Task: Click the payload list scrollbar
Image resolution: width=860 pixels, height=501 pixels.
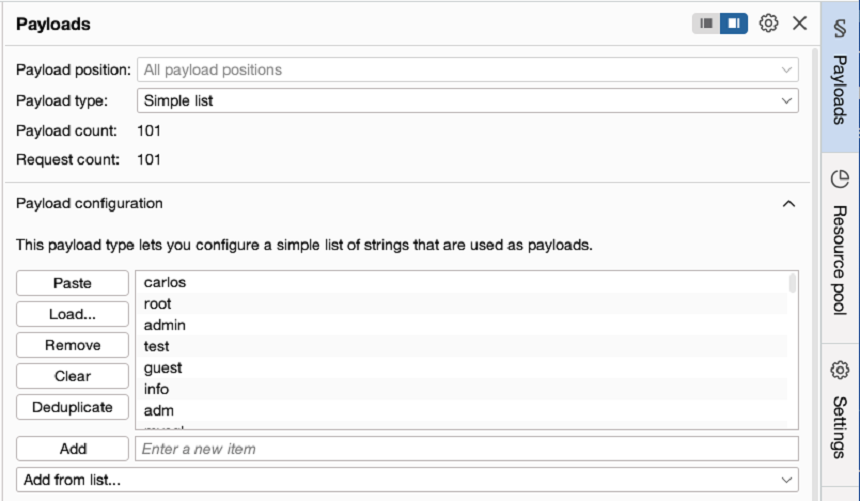Action: pyautogui.click(x=793, y=284)
